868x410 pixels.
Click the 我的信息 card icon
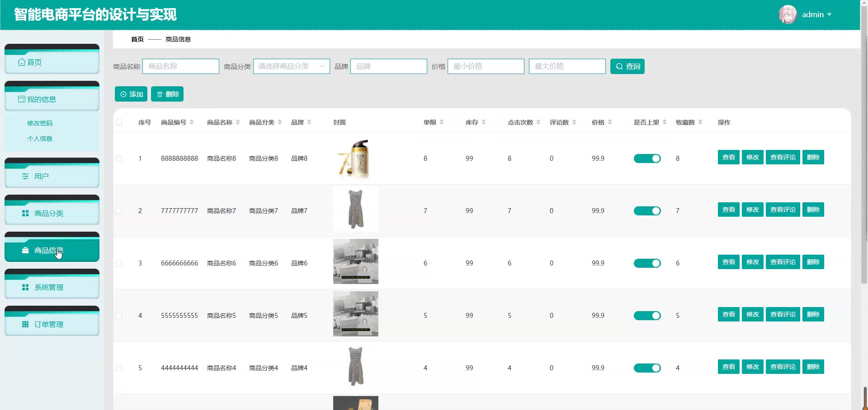(x=21, y=99)
